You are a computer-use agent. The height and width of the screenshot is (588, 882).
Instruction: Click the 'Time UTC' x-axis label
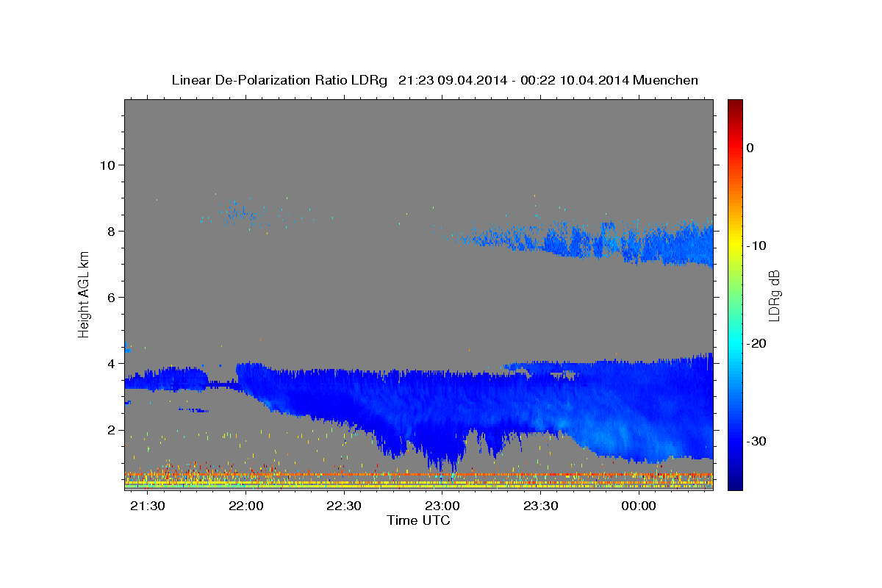click(x=418, y=520)
